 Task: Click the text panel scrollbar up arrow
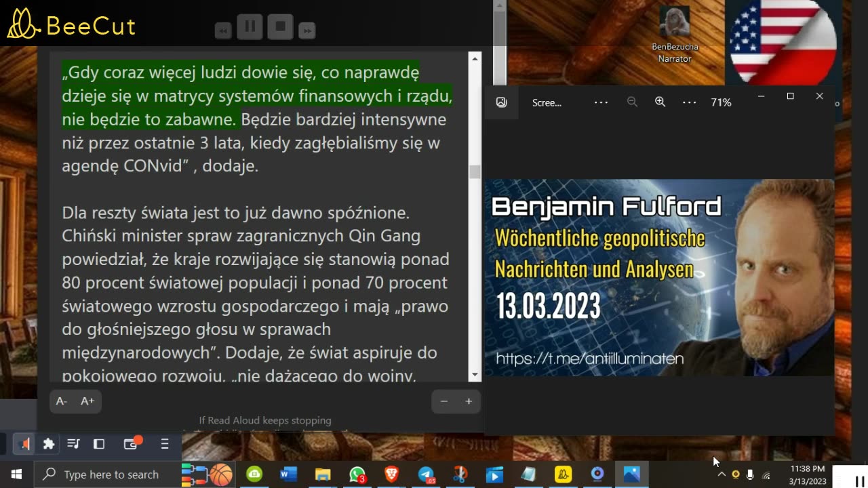click(475, 59)
